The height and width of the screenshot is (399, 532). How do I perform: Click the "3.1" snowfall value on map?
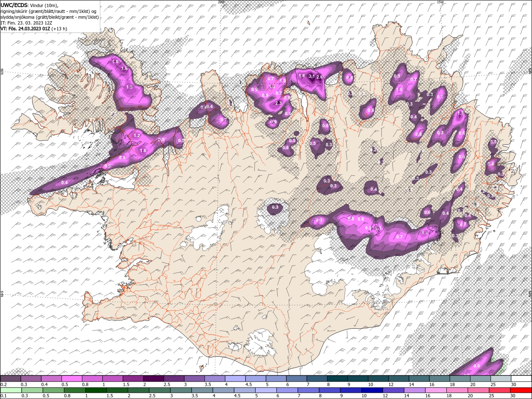pos(312,76)
